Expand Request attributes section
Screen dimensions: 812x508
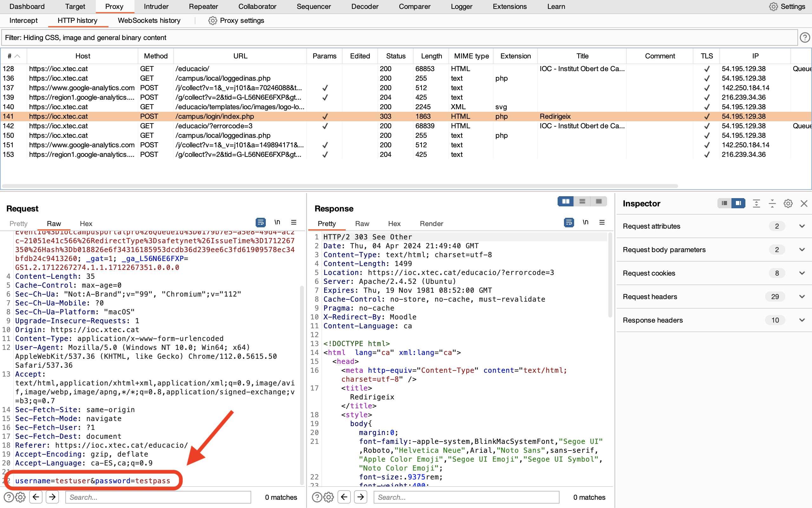[802, 226]
